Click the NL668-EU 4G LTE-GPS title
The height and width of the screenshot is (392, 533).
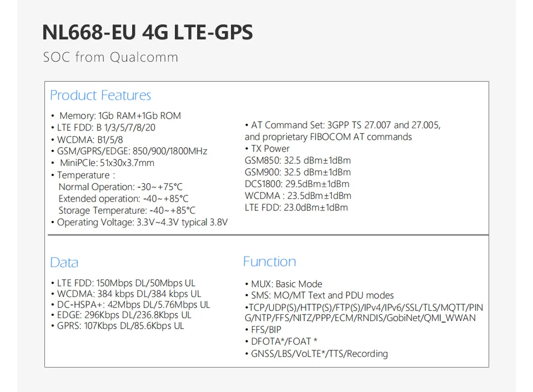coord(147,32)
